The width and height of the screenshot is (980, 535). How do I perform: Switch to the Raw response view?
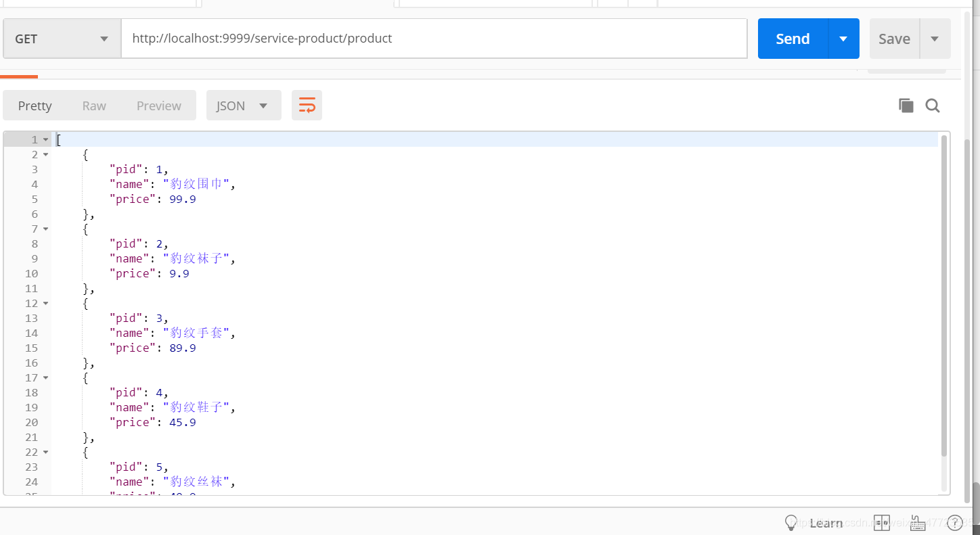94,106
